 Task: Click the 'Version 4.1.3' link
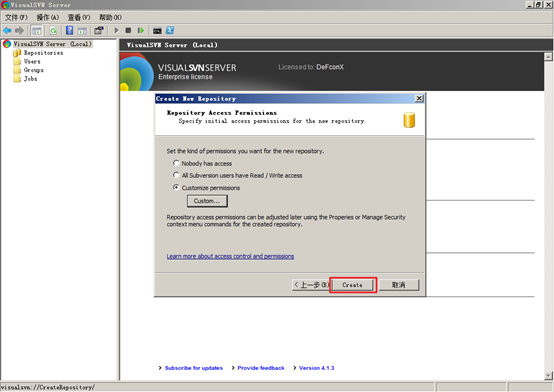316,368
